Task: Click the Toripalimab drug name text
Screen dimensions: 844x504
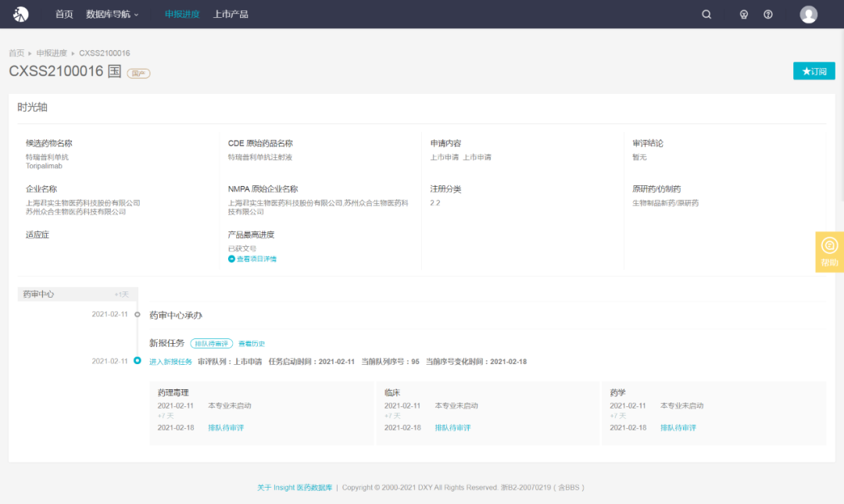Action: coord(44,166)
